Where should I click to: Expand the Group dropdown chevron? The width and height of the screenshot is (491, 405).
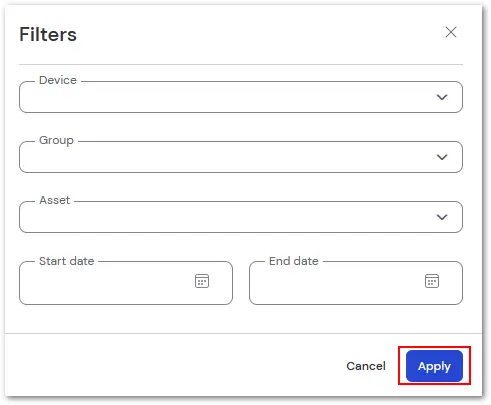click(x=442, y=157)
